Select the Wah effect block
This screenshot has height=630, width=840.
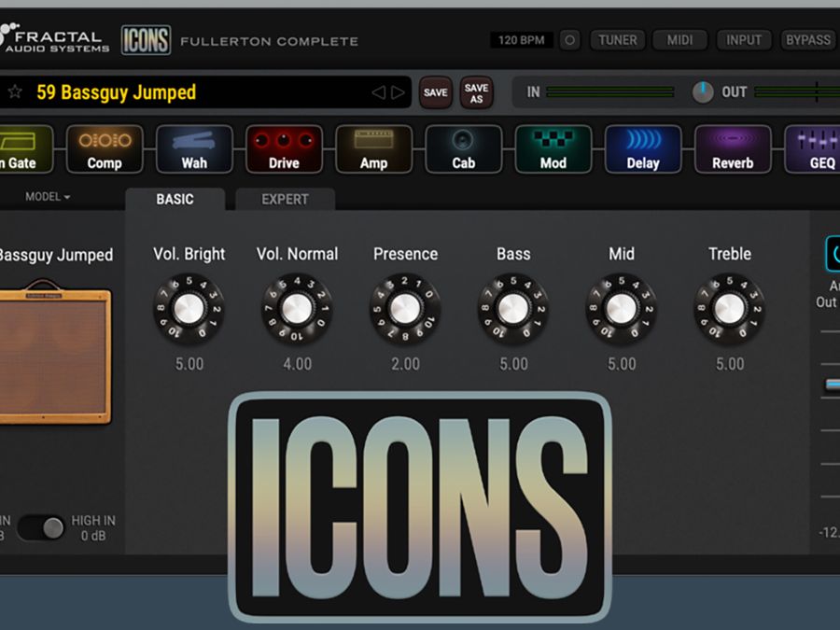pos(194,149)
